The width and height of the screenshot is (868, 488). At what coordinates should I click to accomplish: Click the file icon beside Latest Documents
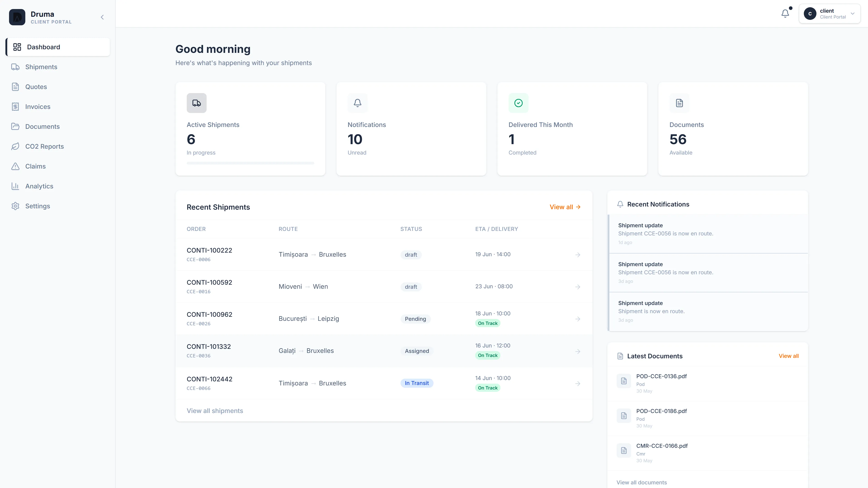620,356
